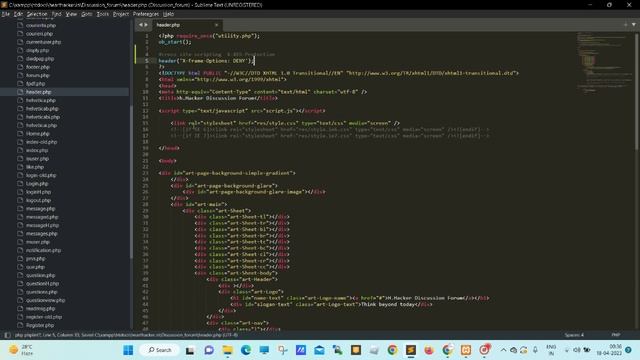Open Register.php from the sidebar

40,325
